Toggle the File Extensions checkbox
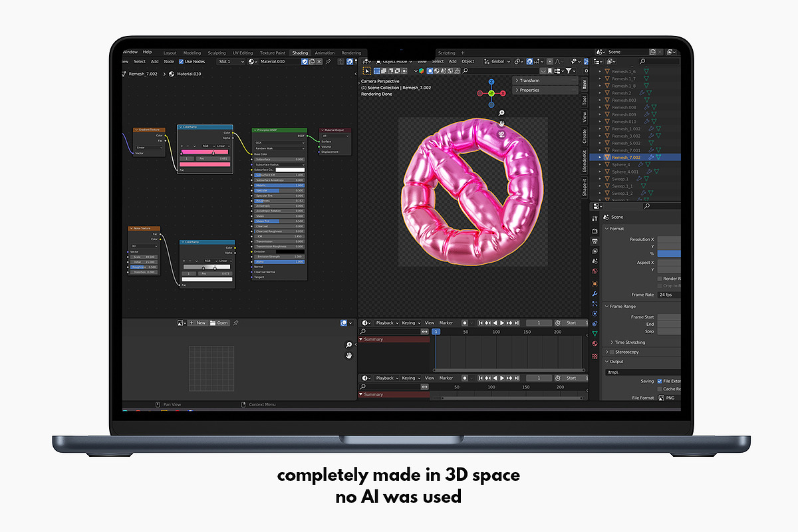The width and height of the screenshot is (798, 532). pyautogui.click(x=660, y=381)
